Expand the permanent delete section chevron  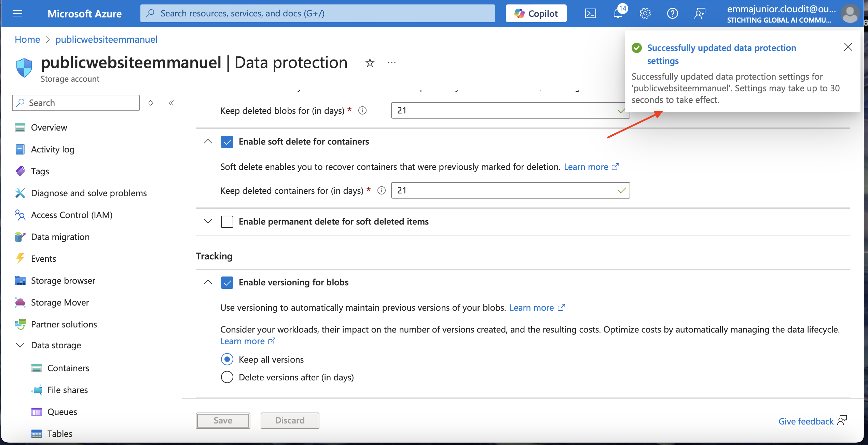click(208, 221)
